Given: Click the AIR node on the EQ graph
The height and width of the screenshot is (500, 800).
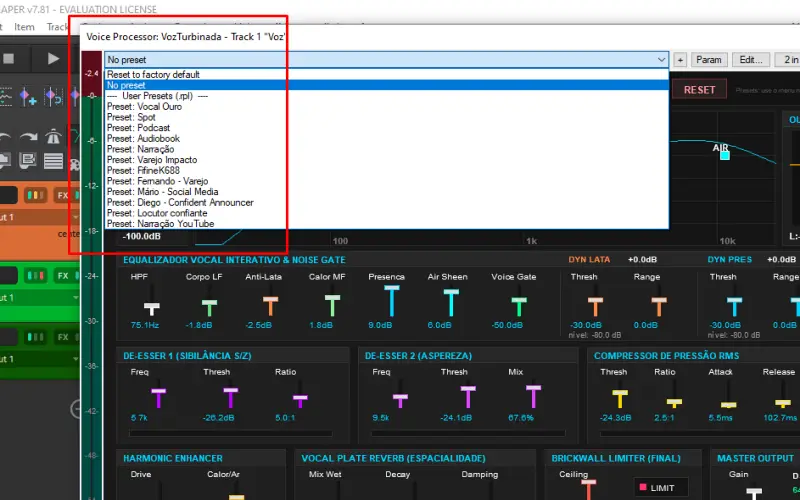Looking at the screenshot, I should tap(724, 155).
